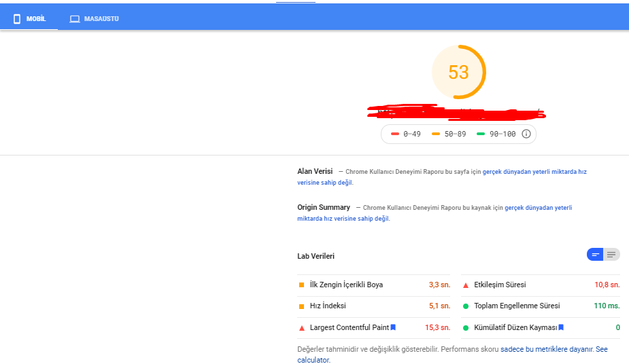This screenshot has width=629, height=364.
Task: Click orange square icon for İlk Zengin İçerikli Boya
Action: 302,285
